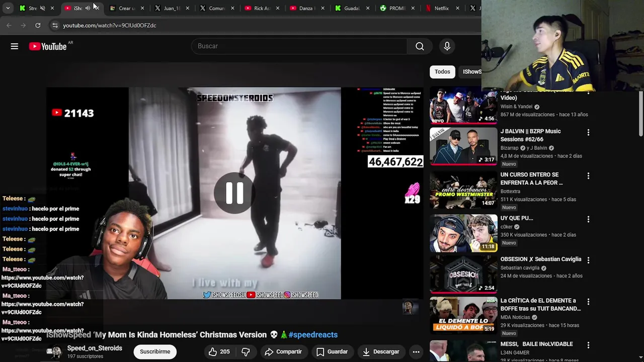Open the UY QUE PU... video thumbnail
The width and height of the screenshot is (644, 362).
click(x=463, y=233)
